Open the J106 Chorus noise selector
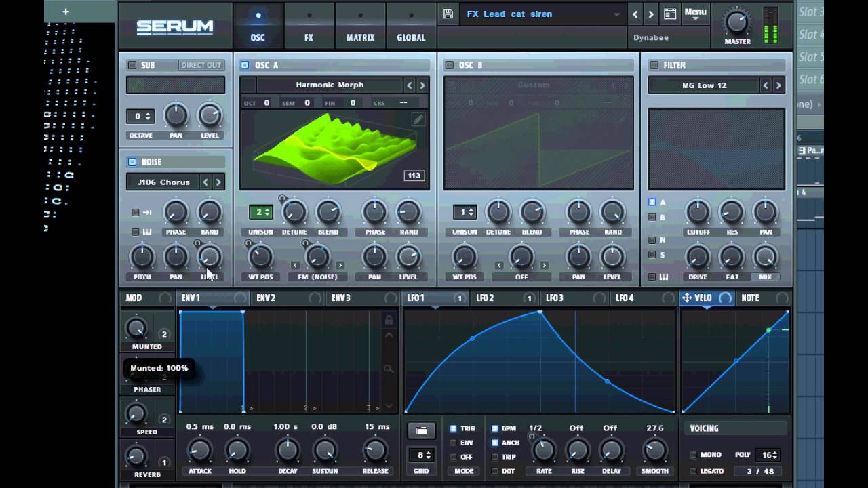Viewport: 868px width, 488px height. click(x=163, y=182)
